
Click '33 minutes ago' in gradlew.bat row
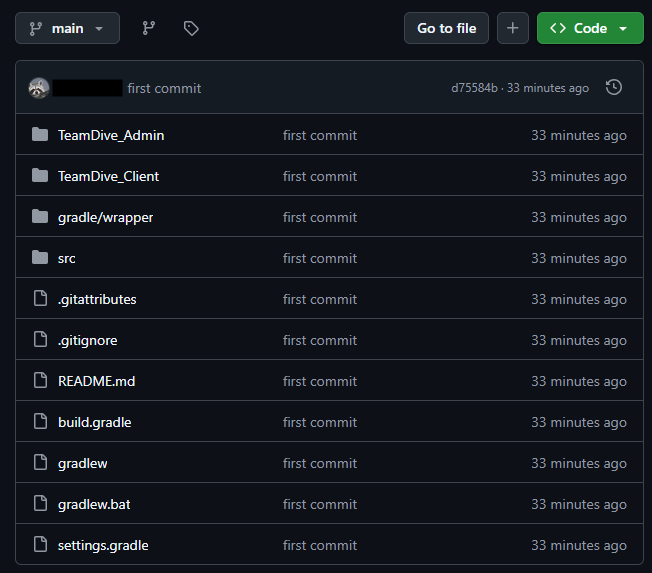pos(579,505)
